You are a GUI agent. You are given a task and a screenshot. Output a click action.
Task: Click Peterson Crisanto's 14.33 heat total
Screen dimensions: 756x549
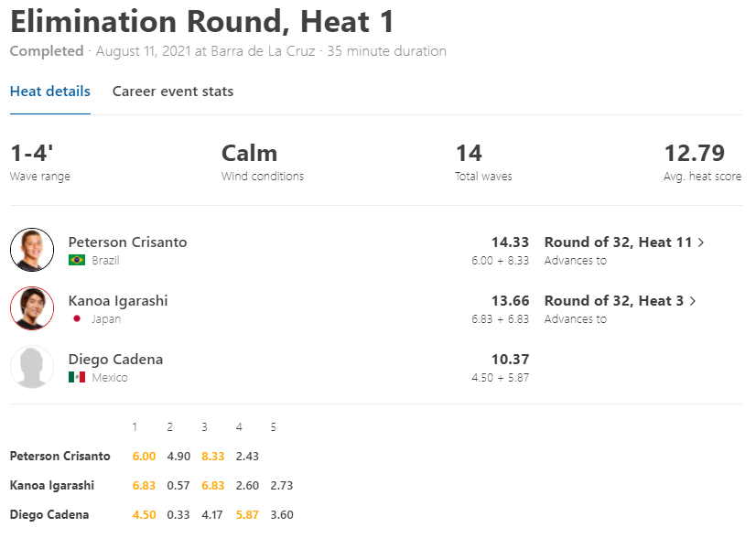pos(510,242)
